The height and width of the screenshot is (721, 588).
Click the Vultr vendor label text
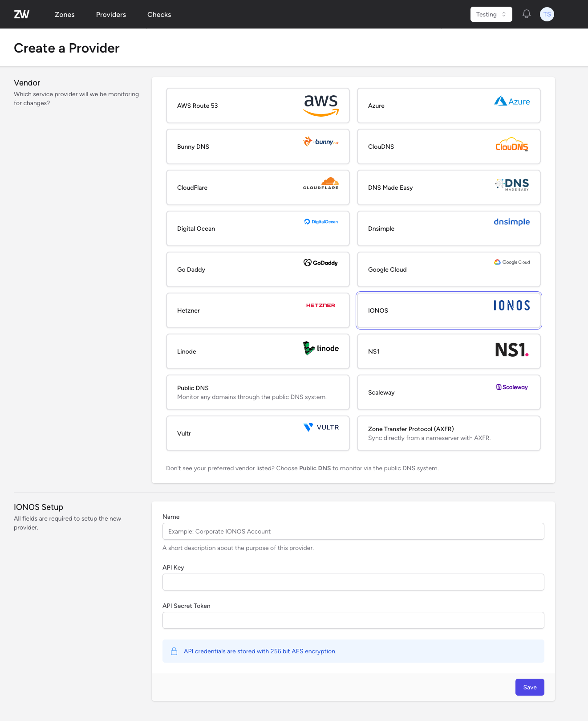(184, 433)
